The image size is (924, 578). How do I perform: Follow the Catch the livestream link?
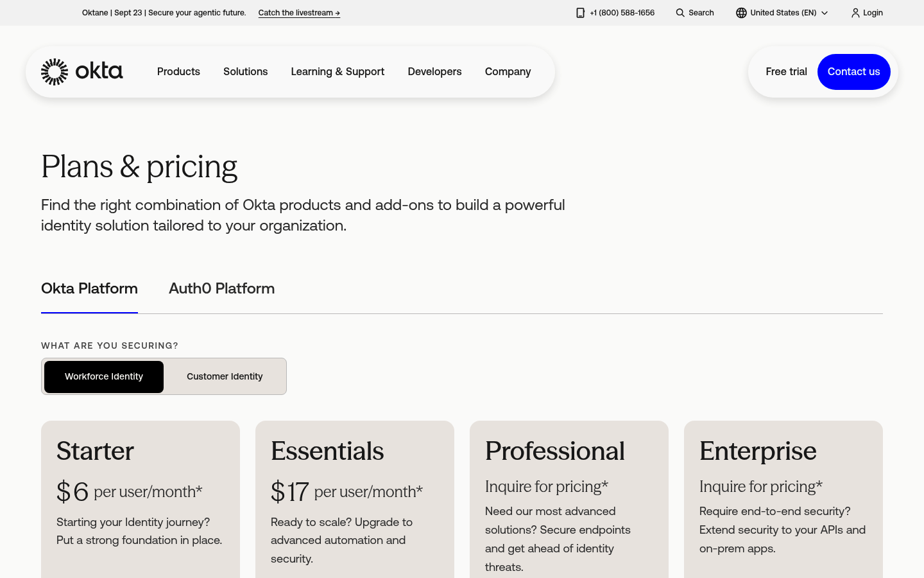tap(299, 13)
